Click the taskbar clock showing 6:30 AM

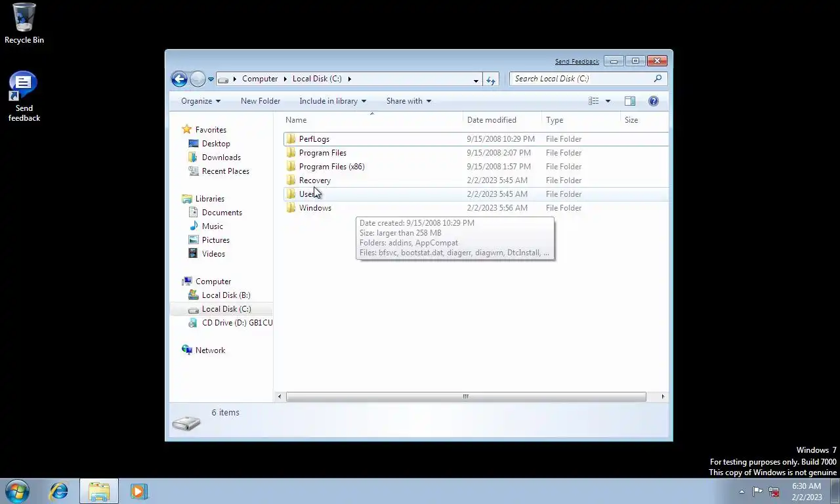[x=807, y=492]
